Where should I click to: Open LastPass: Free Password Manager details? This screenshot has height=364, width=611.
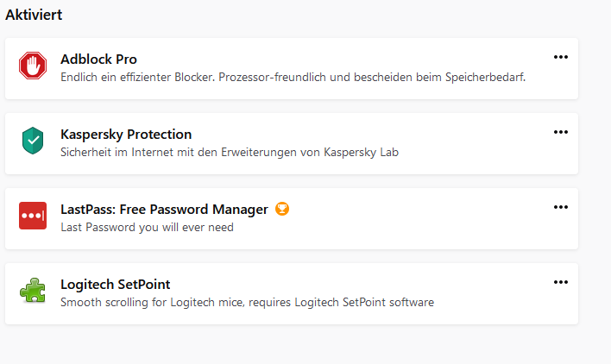click(164, 210)
